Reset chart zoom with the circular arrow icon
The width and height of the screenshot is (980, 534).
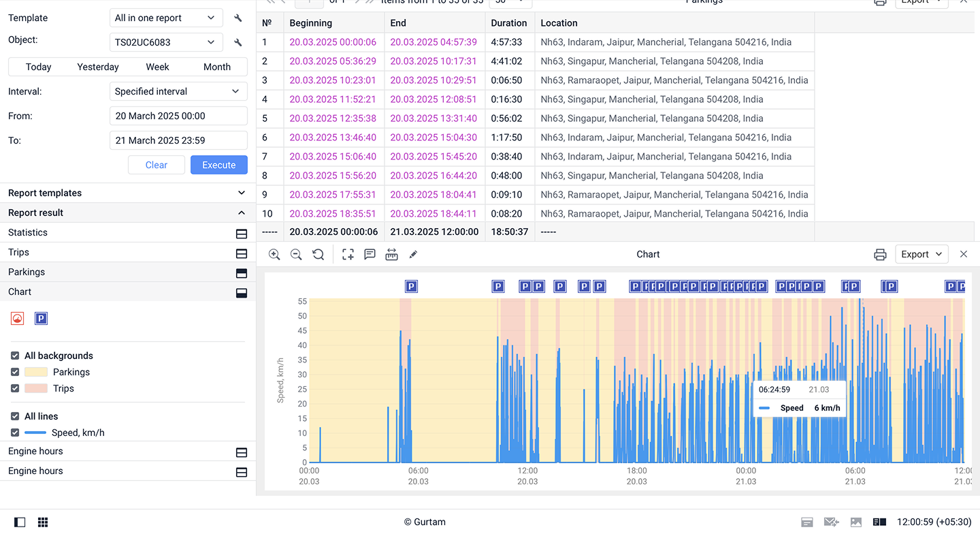point(318,254)
